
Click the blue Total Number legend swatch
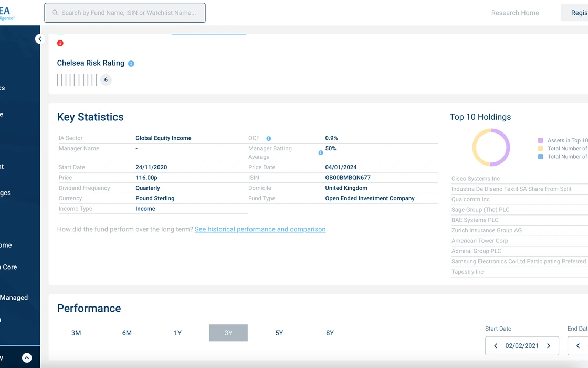tap(540, 157)
